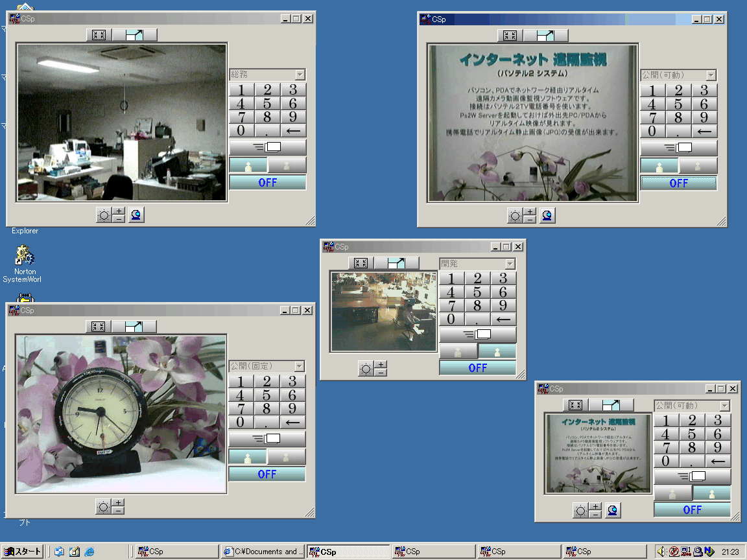This screenshot has width=747, height=560.
Task: Open the Norton SystemWorks desktop icon
Action: coord(25,255)
